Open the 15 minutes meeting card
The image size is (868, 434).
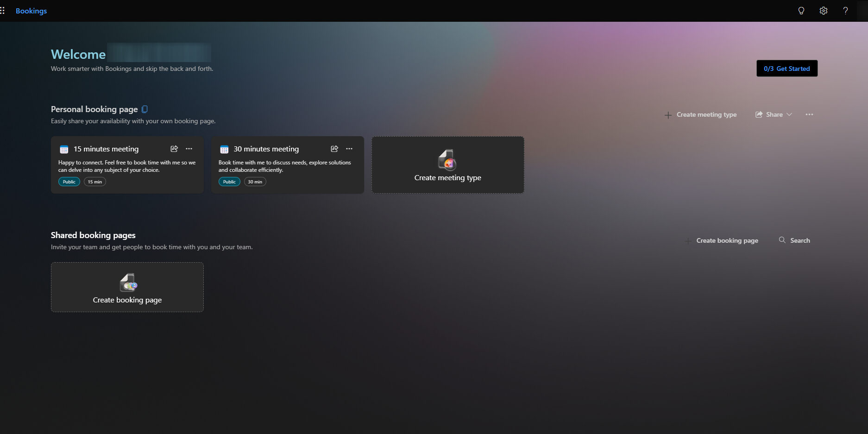pos(106,149)
